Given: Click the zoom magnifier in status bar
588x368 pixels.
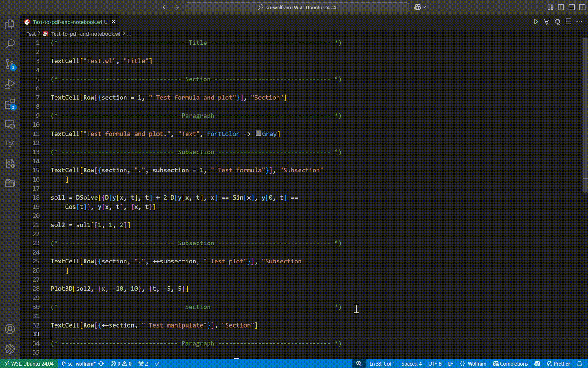Looking at the screenshot, I should click(x=359, y=364).
